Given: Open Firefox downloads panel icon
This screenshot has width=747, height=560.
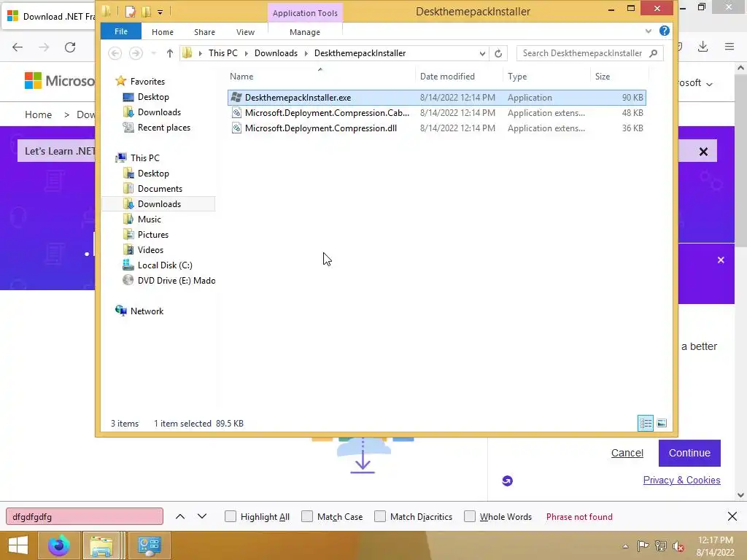Looking at the screenshot, I should click(703, 47).
